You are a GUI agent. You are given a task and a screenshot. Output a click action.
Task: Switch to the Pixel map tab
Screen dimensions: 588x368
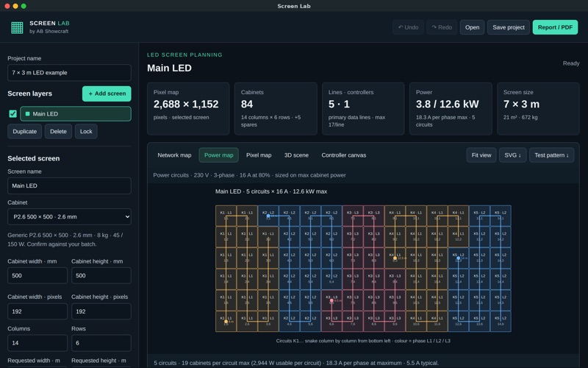click(259, 155)
